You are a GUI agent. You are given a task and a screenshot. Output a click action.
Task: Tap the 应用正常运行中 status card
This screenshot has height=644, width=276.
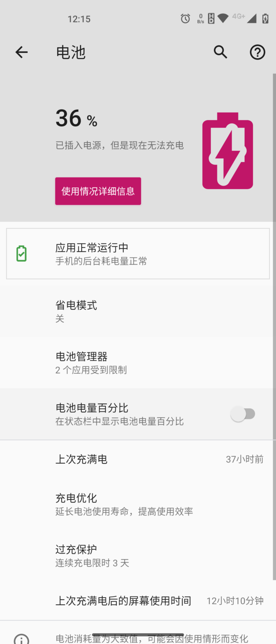coord(138,254)
